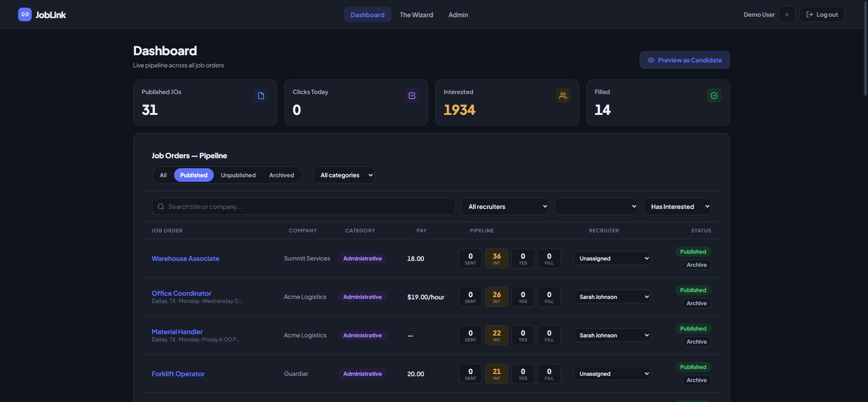Open the All categories dropdown

click(344, 175)
